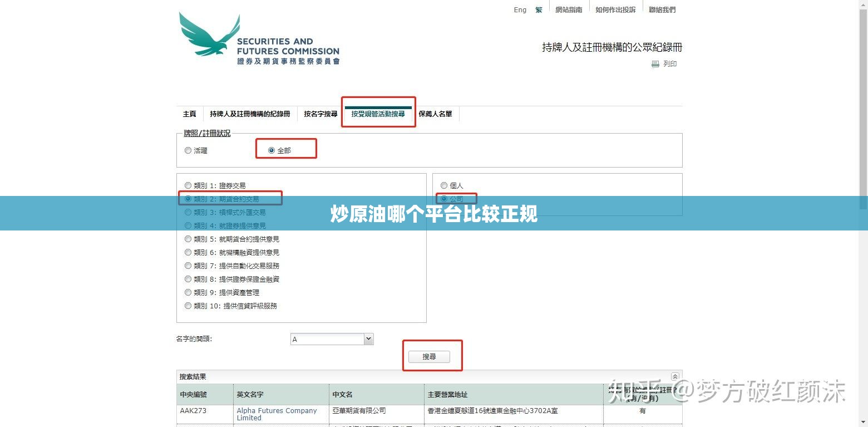This screenshot has height=427, width=868.
Task: Collapse the 搜索結果 panel arrow icon
Action: (x=675, y=377)
